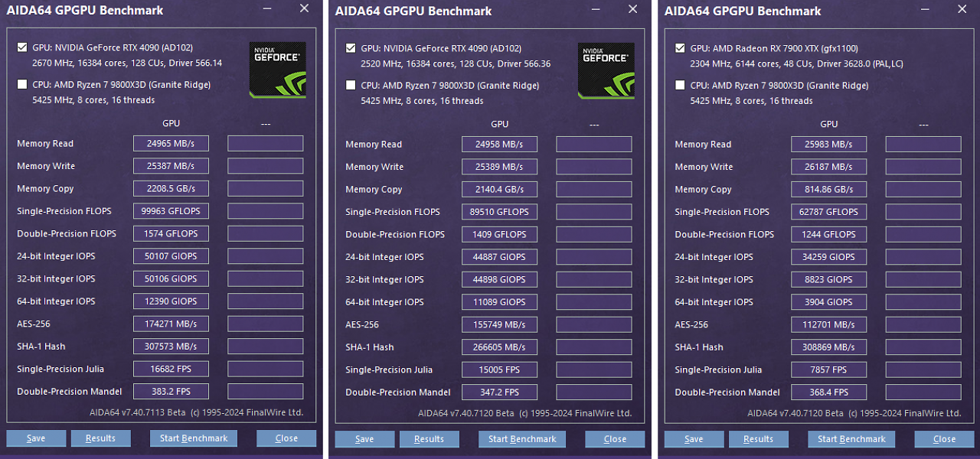Viewport: 980px width, 459px height.
Task: Click Save in the Driver 566.36 window
Action: (364, 439)
